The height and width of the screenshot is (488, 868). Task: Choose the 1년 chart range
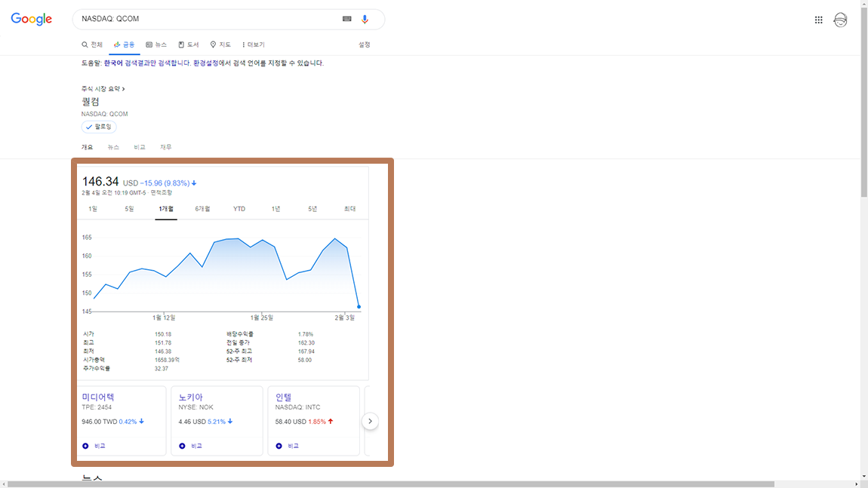(x=275, y=209)
